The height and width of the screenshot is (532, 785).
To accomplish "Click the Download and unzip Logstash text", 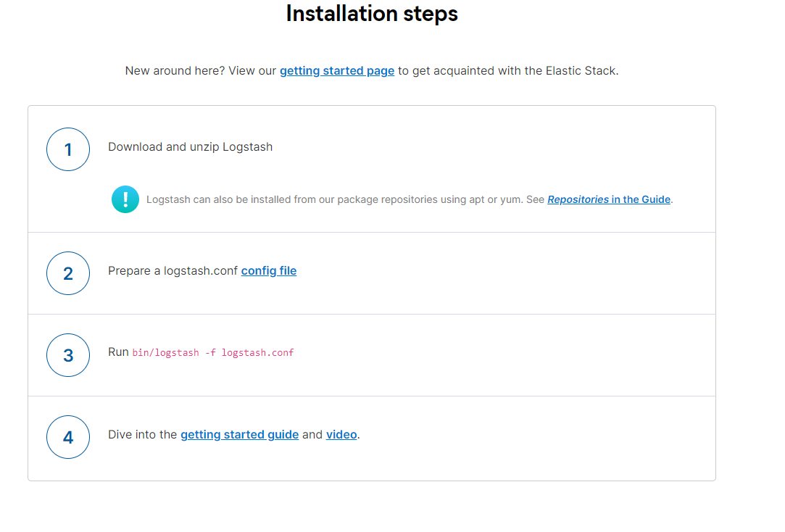I will 190,147.
